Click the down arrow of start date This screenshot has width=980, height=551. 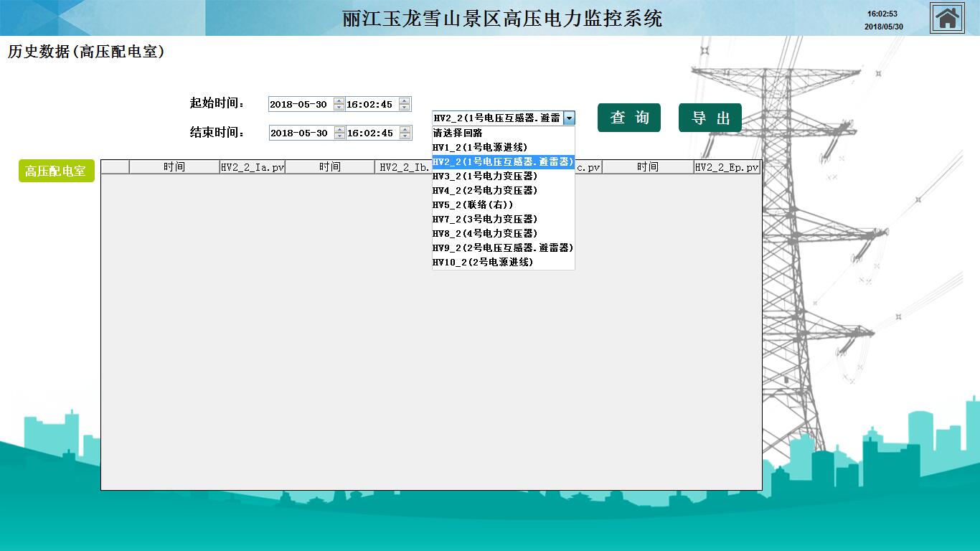pyautogui.click(x=339, y=108)
